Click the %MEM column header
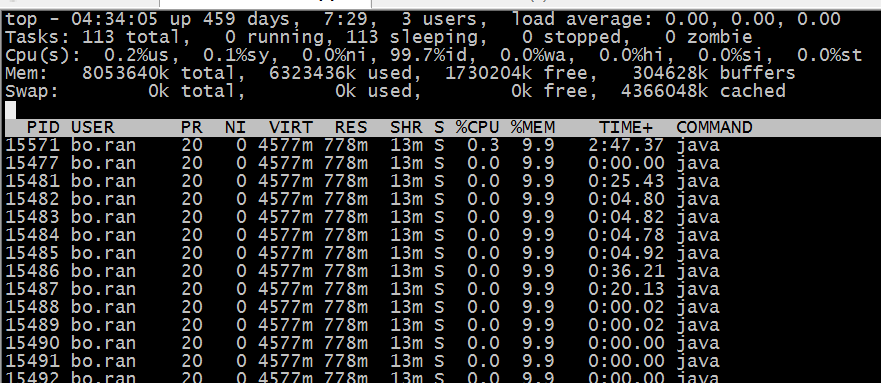This screenshot has width=881, height=383. pos(533,127)
